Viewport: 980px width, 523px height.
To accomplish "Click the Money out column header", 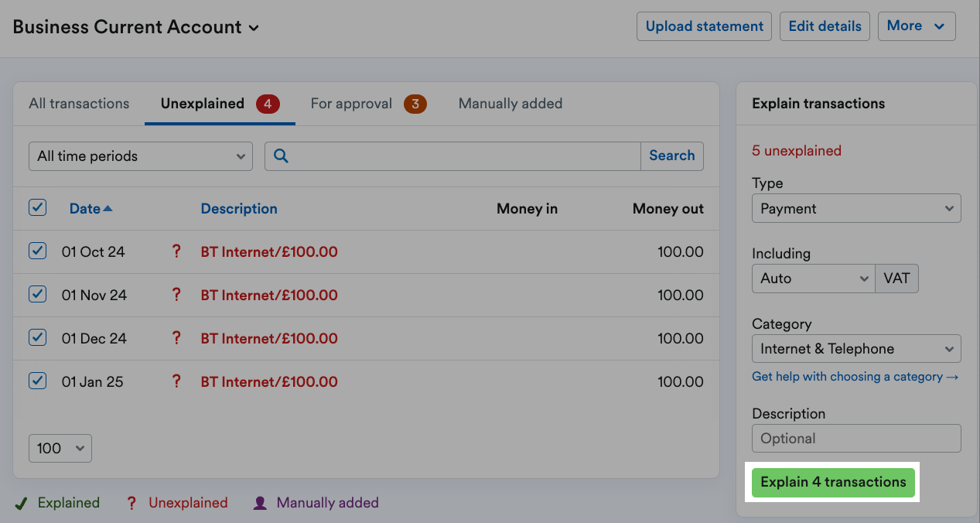I will click(668, 209).
